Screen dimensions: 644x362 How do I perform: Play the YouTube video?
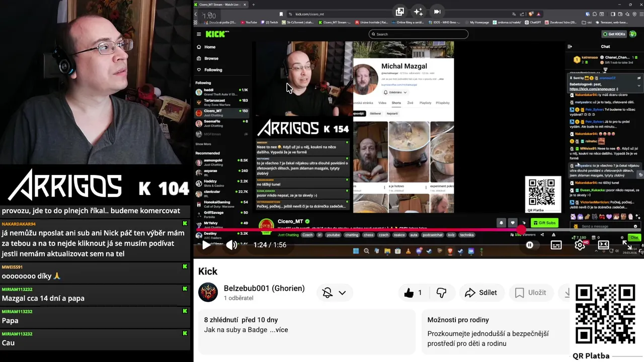[206, 245]
